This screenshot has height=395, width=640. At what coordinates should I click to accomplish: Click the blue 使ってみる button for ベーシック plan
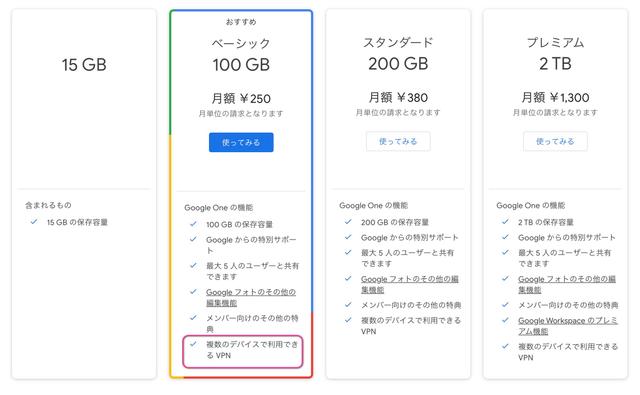(241, 142)
